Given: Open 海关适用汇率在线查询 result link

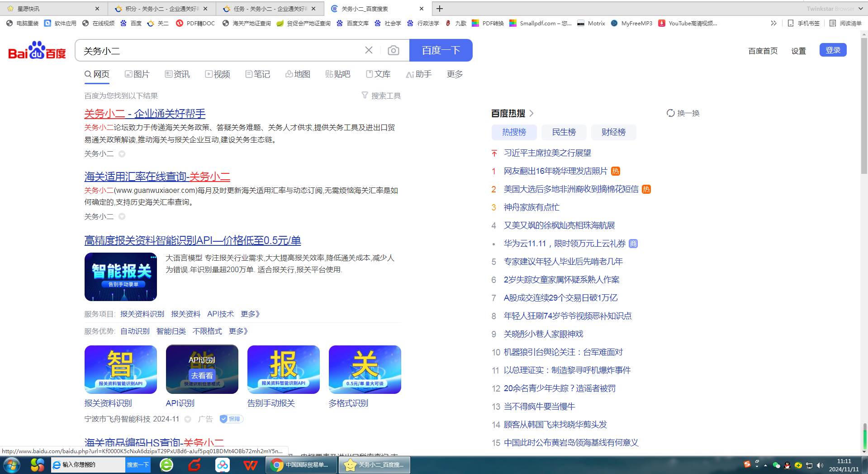Looking at the screenshot, I should (x=157, y=177).
